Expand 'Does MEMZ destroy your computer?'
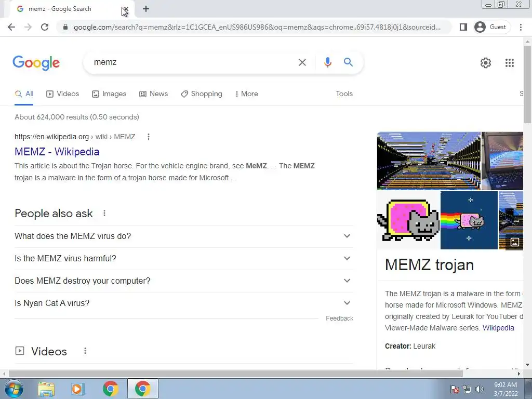This screenshot has width=532, height=399. [184, 281]
